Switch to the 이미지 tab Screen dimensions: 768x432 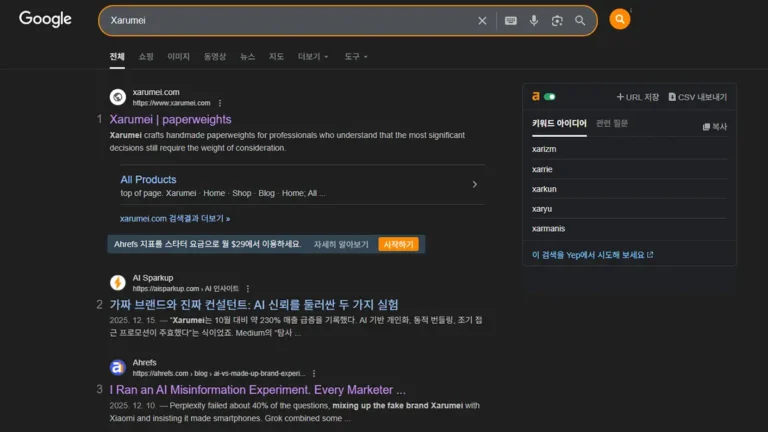pyautogui.click(x=178, y=57)
